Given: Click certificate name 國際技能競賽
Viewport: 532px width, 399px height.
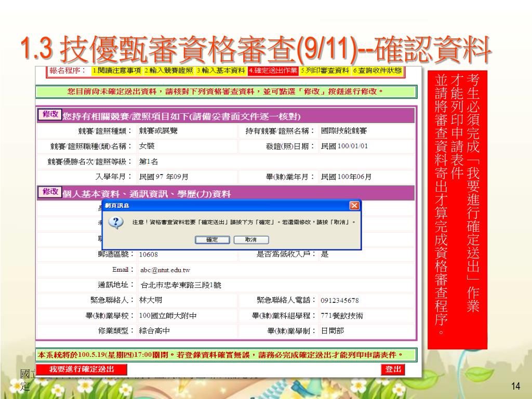Looking at the screenshot, I should [344, 131].
